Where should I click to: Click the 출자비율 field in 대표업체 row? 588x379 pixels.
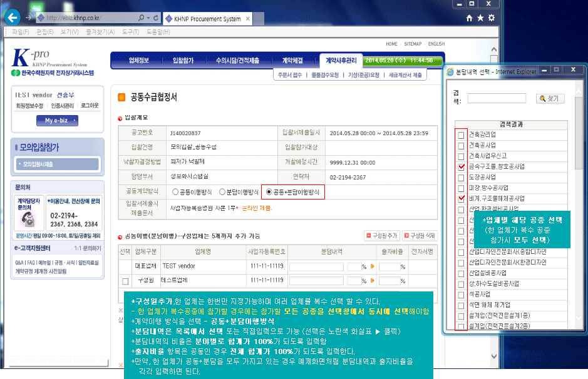coord(389,266)
